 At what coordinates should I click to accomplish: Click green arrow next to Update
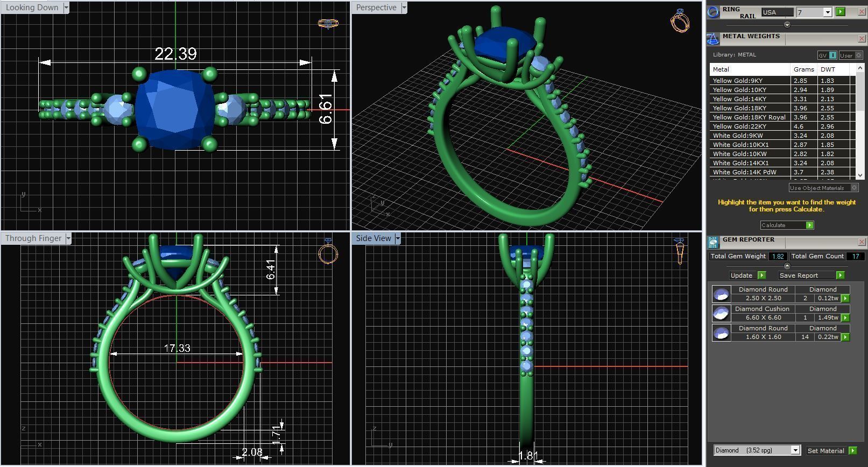click(761, 275)
